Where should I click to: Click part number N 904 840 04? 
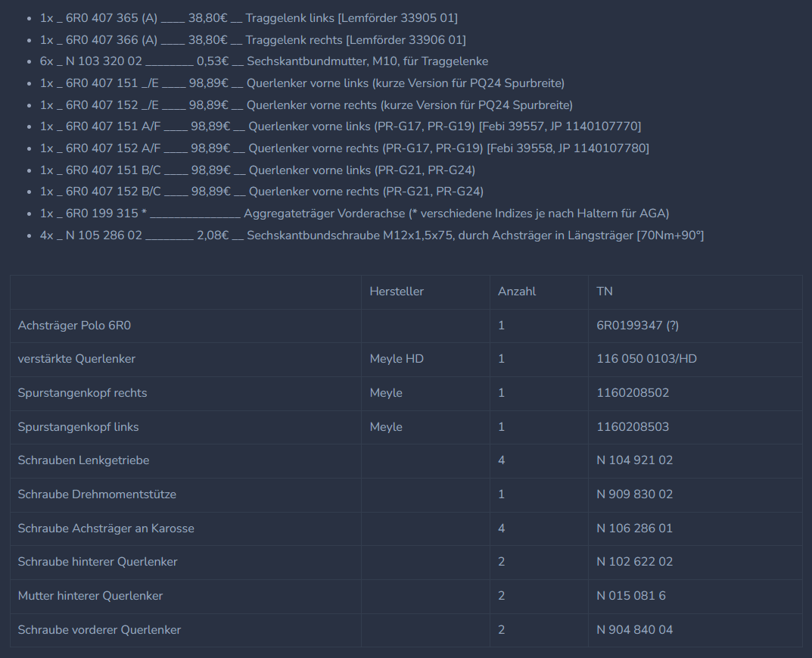pos(634,630)
